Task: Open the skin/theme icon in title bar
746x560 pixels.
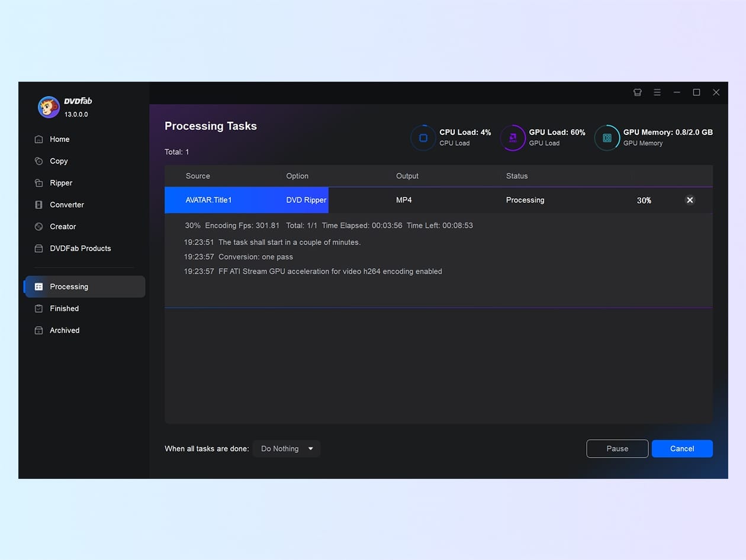Action: click(x=637, y=92)
